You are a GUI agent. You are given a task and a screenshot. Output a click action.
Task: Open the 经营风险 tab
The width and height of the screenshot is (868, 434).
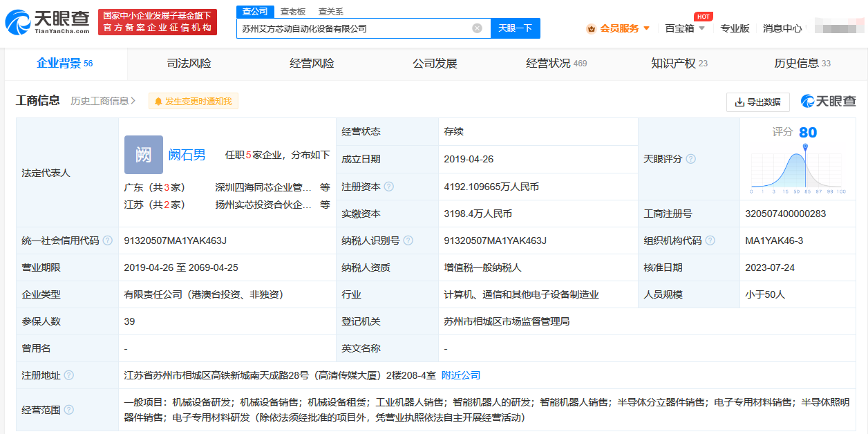tap(312, 64)
